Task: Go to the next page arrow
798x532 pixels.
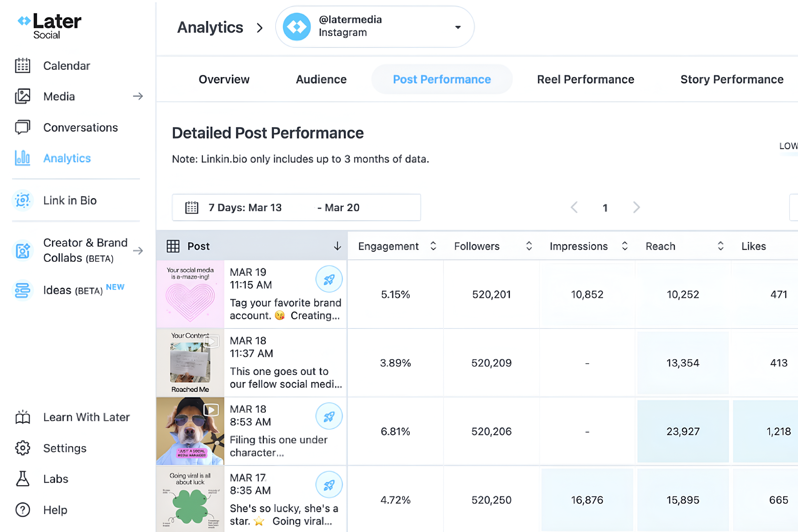Action: 636,207
